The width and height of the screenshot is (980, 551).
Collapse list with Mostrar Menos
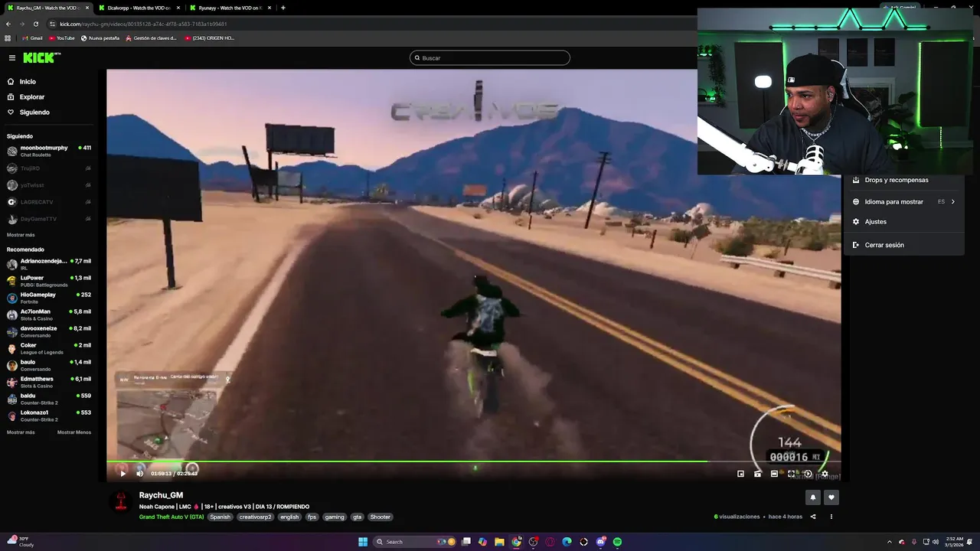click(x=74, y=432)
